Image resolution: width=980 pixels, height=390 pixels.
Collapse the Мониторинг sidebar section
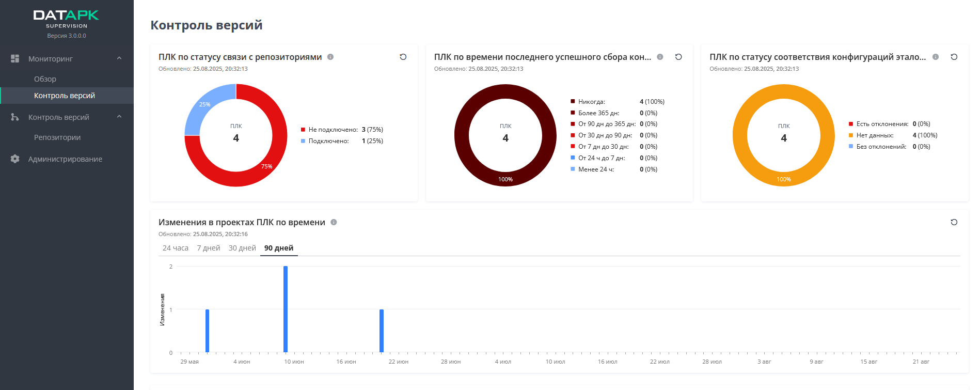point(119,58)
